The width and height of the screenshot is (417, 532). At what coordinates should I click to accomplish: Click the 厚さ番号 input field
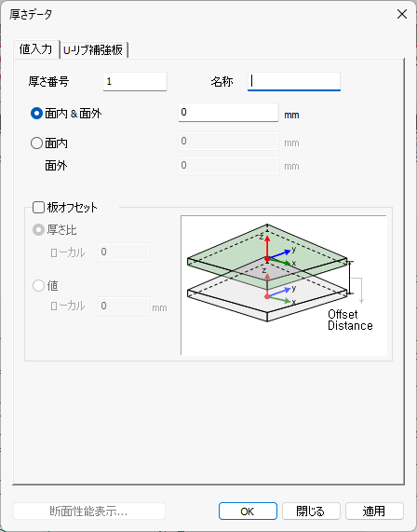[135, 81]
